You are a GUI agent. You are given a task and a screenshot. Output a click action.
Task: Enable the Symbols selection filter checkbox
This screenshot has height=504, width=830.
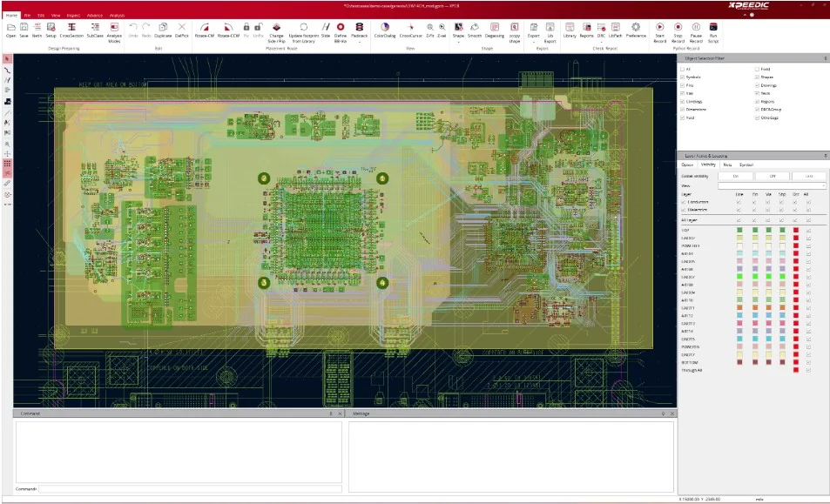coord(683,77)
